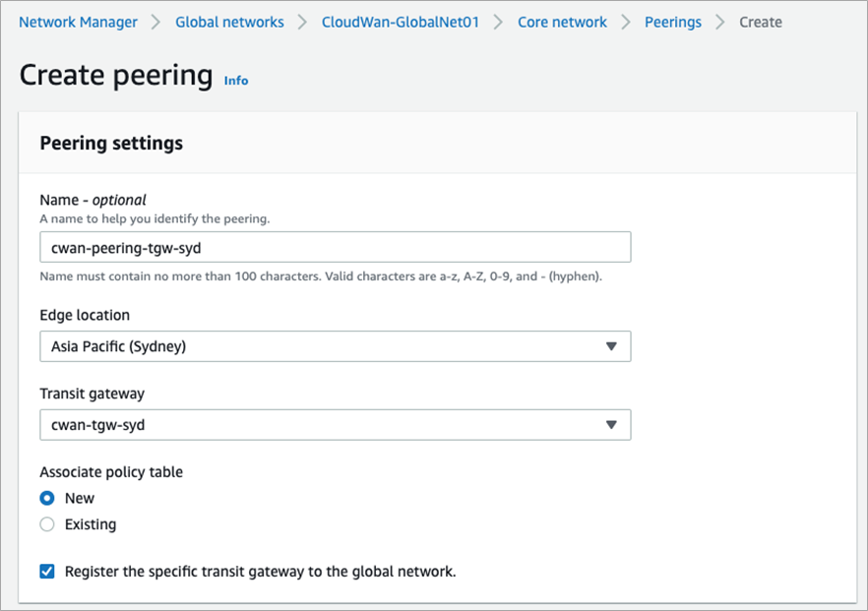Open Network Manager from the breadcrumb

[78, 22]
